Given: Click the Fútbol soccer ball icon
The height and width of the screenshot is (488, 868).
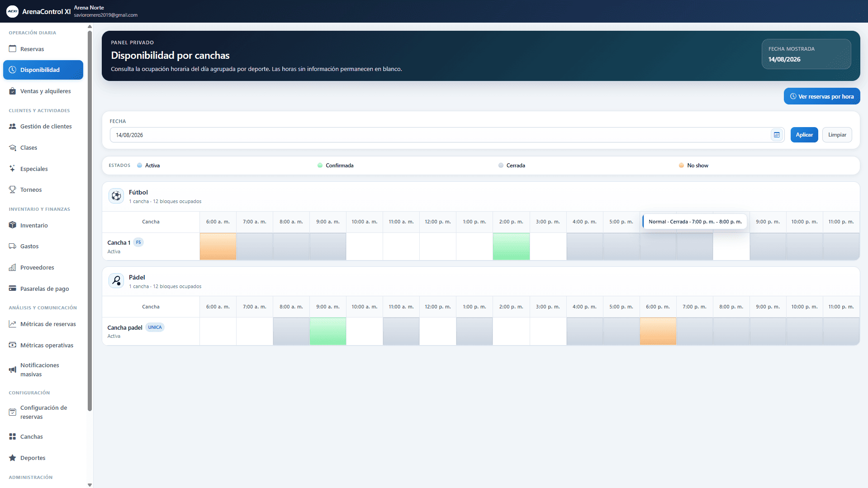Looking at the screenshot, I should 116,196.
